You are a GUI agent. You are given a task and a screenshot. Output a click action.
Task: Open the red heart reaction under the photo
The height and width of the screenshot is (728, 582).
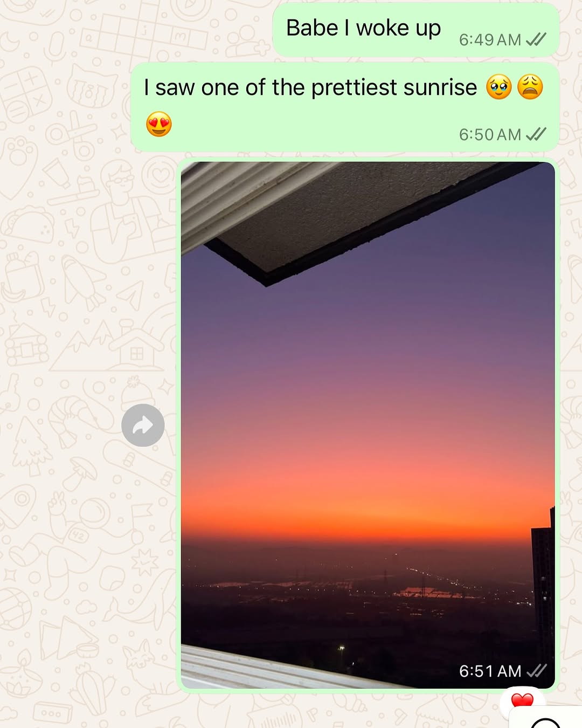[x=522, y=701]
